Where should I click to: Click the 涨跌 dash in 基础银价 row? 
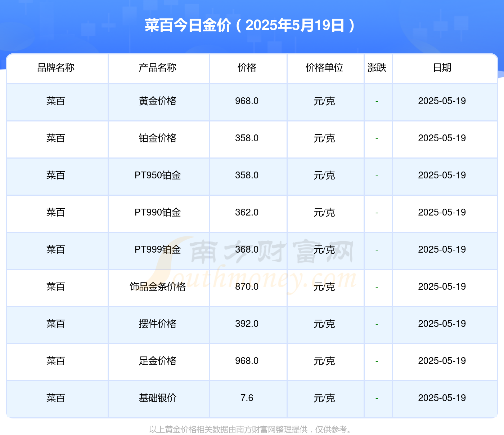coord(377,399)
